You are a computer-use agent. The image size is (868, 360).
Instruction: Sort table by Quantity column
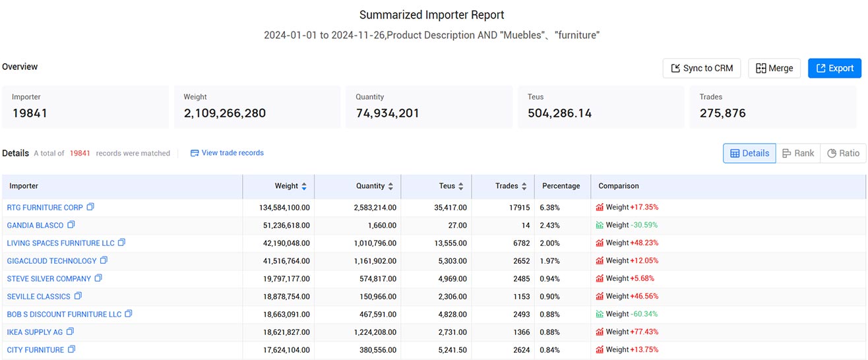click(390, 187)
